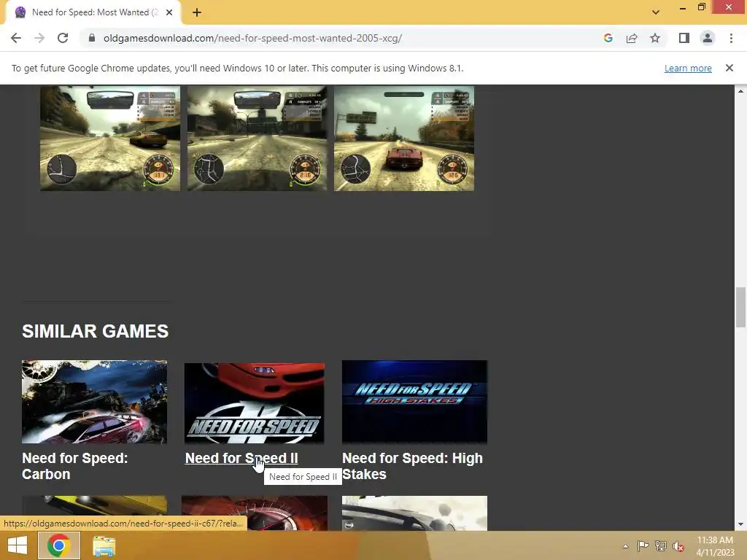Open Need for Speed: High Stakes link
The image size is (747, 560).
pyautogui.click(x=412, y=466)
